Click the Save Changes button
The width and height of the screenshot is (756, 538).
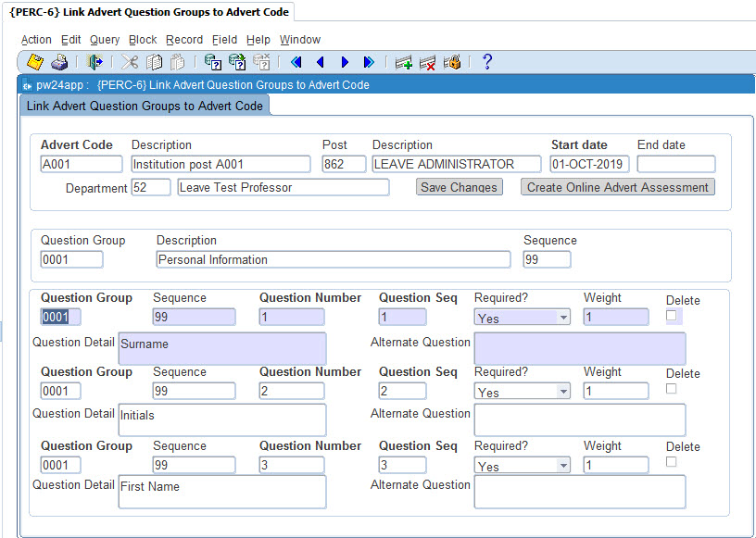tap(459, 187)
